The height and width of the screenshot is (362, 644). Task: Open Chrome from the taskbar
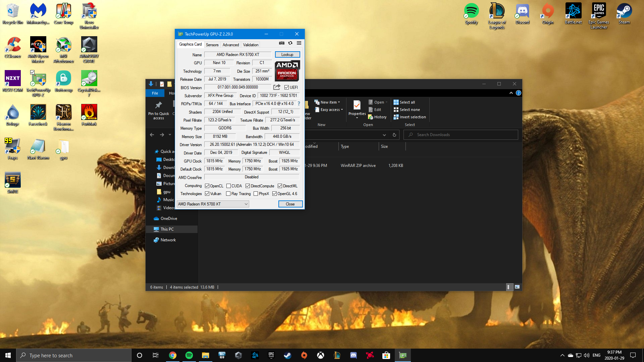pos(172,355)
